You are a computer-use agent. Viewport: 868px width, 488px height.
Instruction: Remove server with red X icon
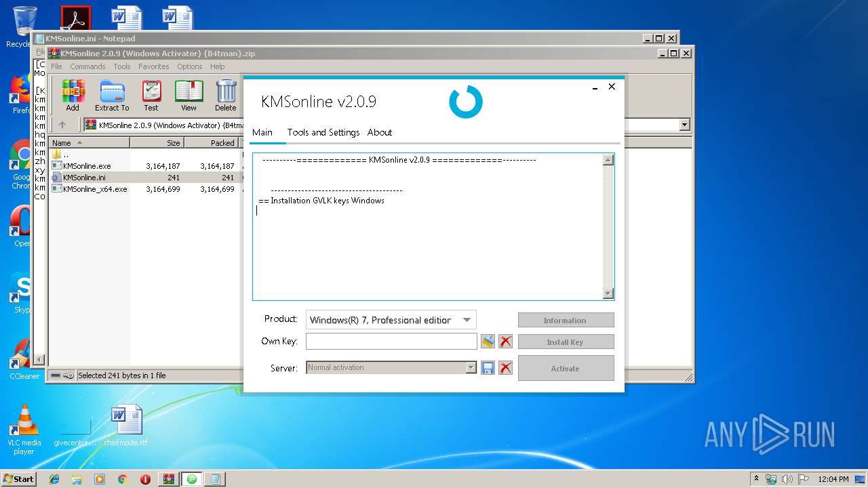[x=505, y=368]
